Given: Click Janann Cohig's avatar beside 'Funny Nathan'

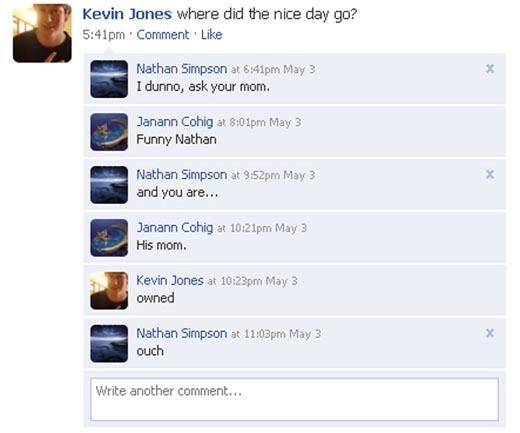Looking at the screenshot, I should (109, 132).
